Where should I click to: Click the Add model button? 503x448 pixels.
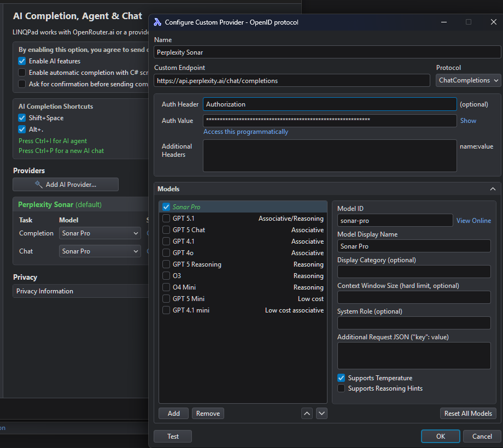pyautogui.click(x=173, y=414)
